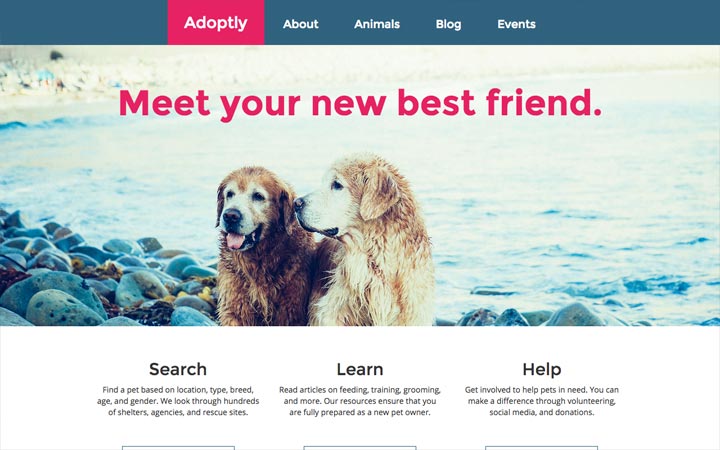Image resolution: width=720 pixels, height=450 pixels.
Task: Click the outlined button under Help
Action: 541,448
